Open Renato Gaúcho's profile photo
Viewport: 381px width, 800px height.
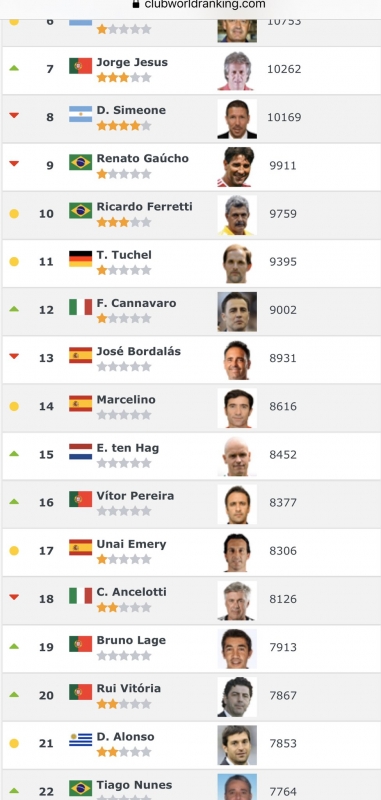(237, 166)
